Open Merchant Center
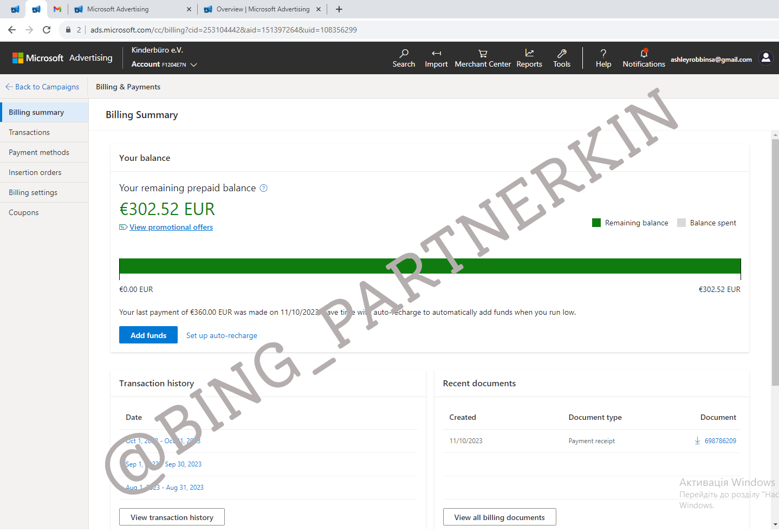The image size is (779, 532). coord(483,58)
